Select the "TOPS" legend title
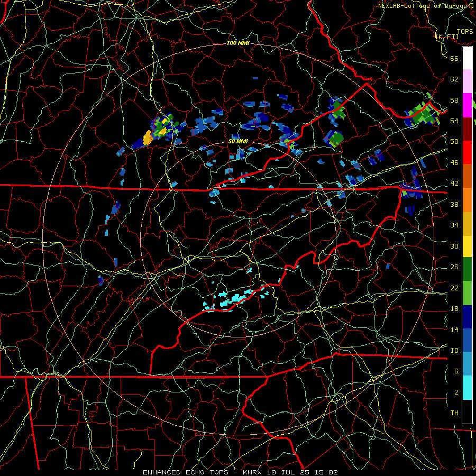476x476 pixels. [465, 32]
